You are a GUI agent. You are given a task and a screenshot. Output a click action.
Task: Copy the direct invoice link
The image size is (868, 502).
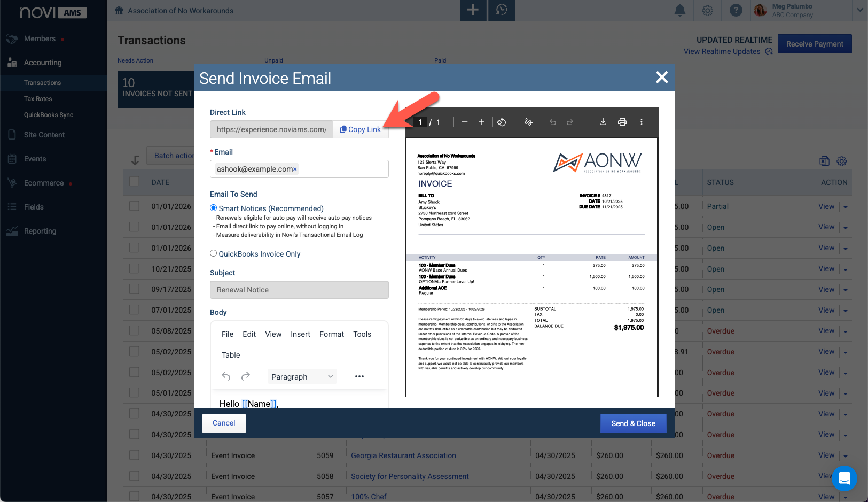pos(361,129)
